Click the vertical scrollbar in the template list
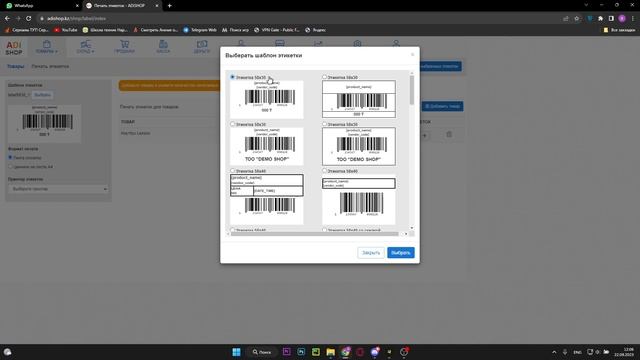 coord(411,91)
